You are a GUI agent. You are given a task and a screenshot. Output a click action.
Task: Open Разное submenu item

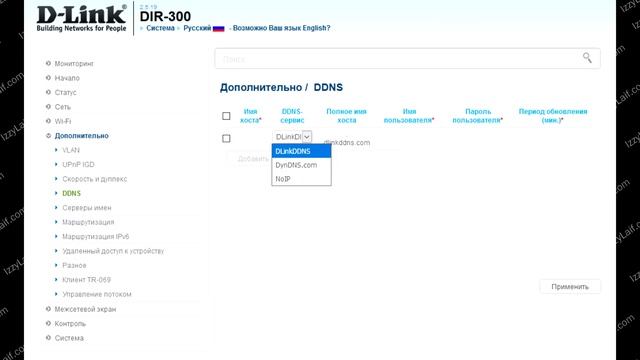[74, 265]
